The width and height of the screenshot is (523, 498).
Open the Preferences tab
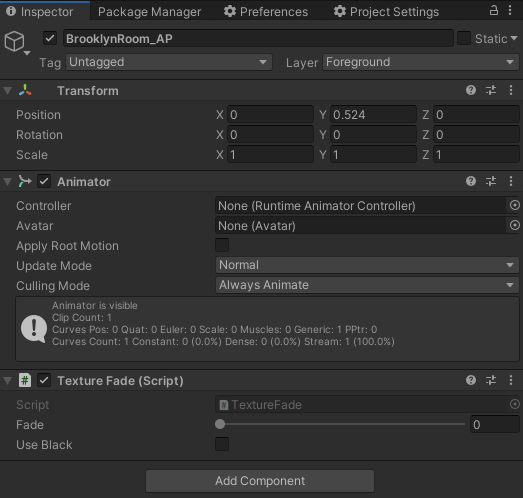[266, 12]
